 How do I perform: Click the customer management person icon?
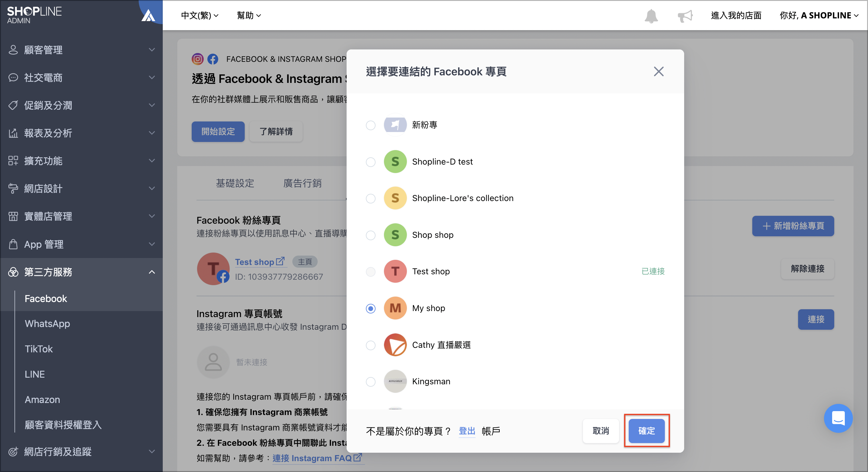pyautogui.click(x=13, y=50)
